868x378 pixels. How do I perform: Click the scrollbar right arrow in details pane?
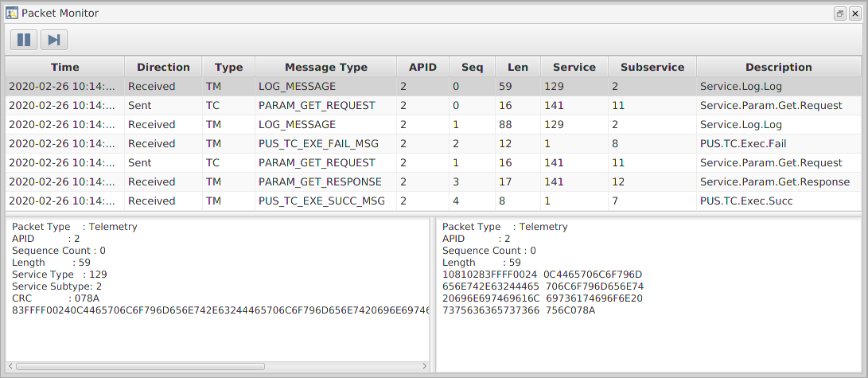pos(425,366)
